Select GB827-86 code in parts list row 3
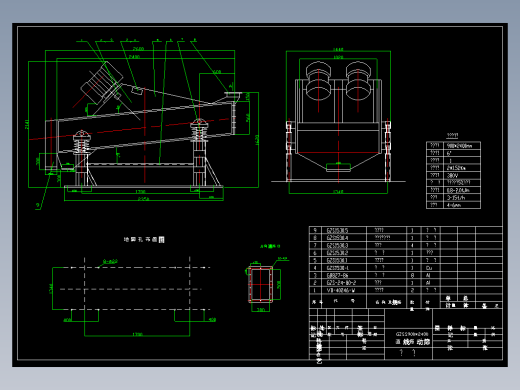This screenshot has height=390, width=520. 337,275
